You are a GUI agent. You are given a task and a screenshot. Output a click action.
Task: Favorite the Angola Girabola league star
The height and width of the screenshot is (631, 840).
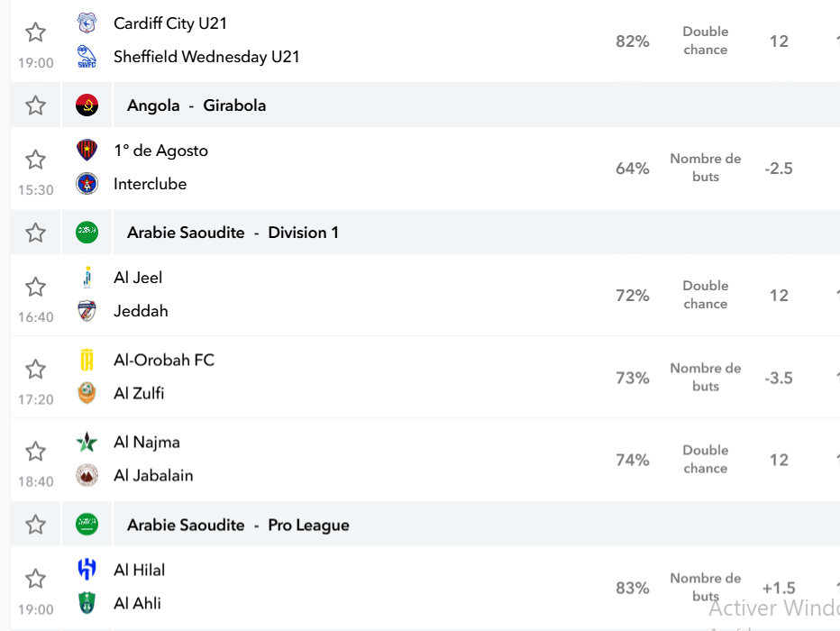[x=36, y=105]
